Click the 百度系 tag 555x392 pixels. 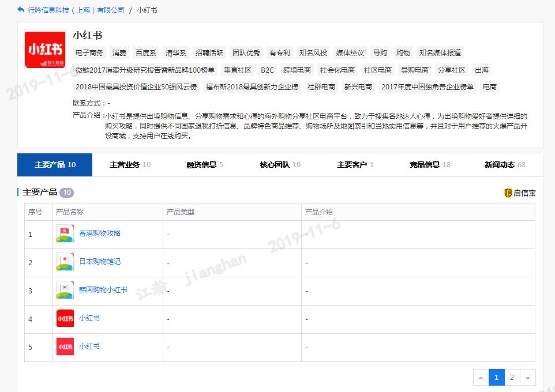tap(146, 52)
